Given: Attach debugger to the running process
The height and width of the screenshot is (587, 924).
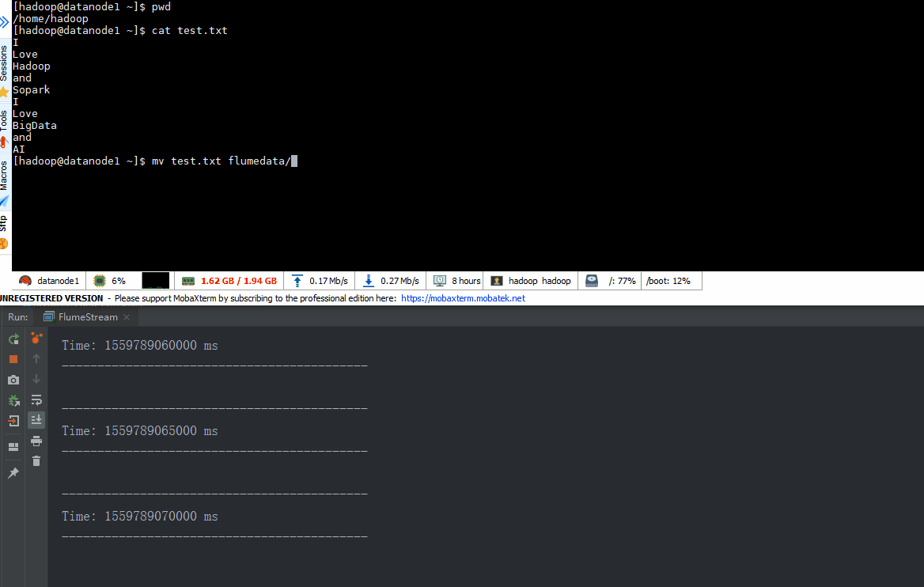Looking at the screenshot, I should coord(13,400).
